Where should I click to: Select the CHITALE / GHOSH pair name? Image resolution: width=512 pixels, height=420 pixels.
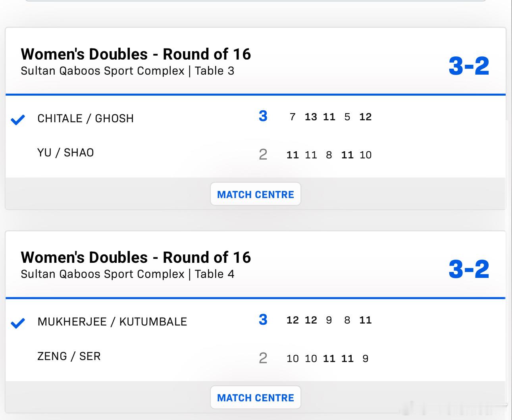85,118
